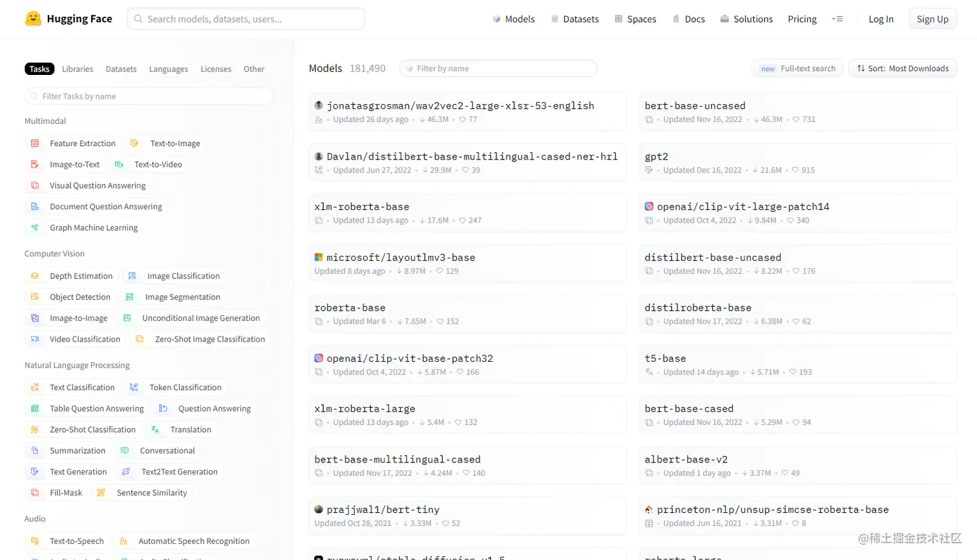Click the Image-to-Image icon

click(35, 318)
